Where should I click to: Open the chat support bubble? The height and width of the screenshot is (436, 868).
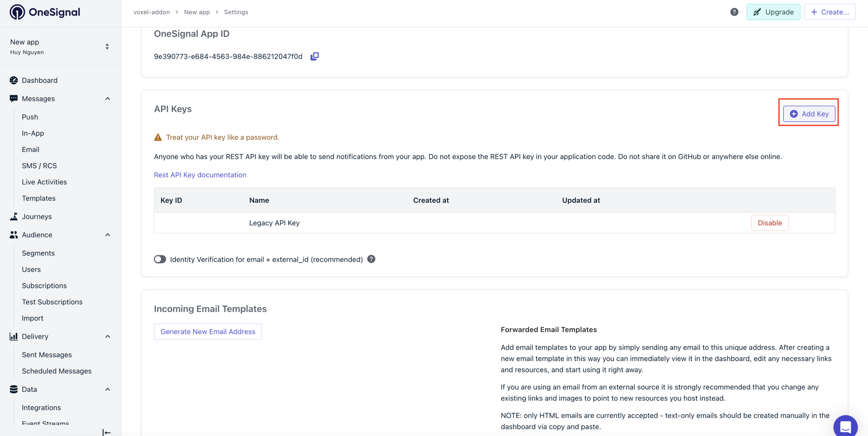(845, 426)
